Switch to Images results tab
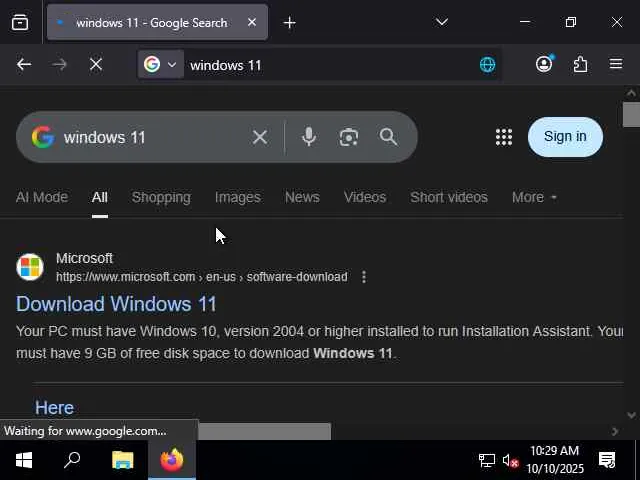Viewport: 640px width, 480px height. click(238, 198)
